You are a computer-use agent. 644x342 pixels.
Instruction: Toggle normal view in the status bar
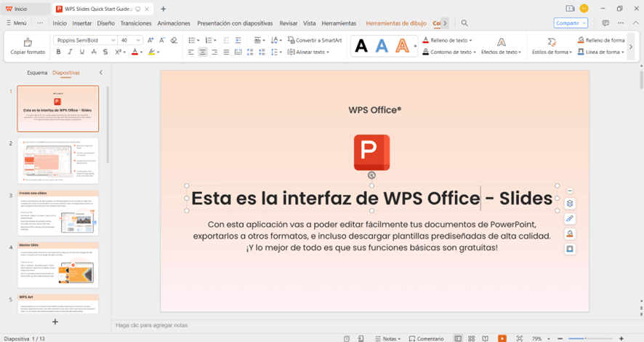pyautogui.click(x=458, y=338)
